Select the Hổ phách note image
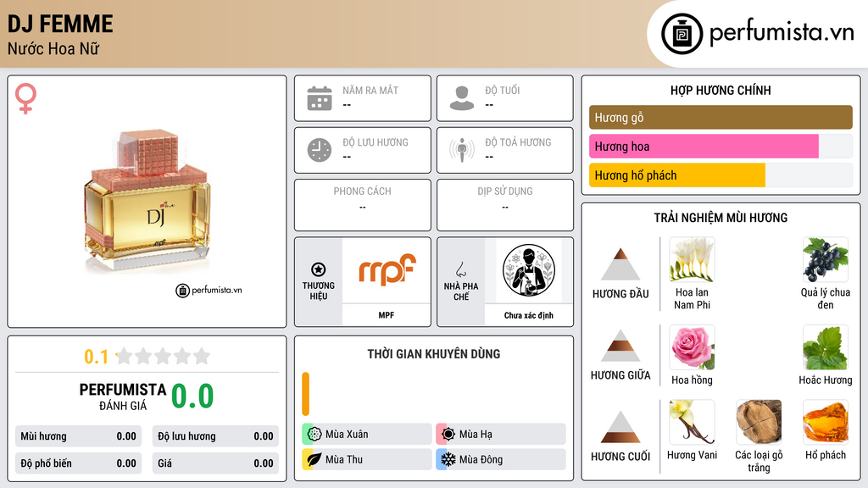The width and height of the screenshot is (868, 488). pyautogui.click(x=826, y=422)
